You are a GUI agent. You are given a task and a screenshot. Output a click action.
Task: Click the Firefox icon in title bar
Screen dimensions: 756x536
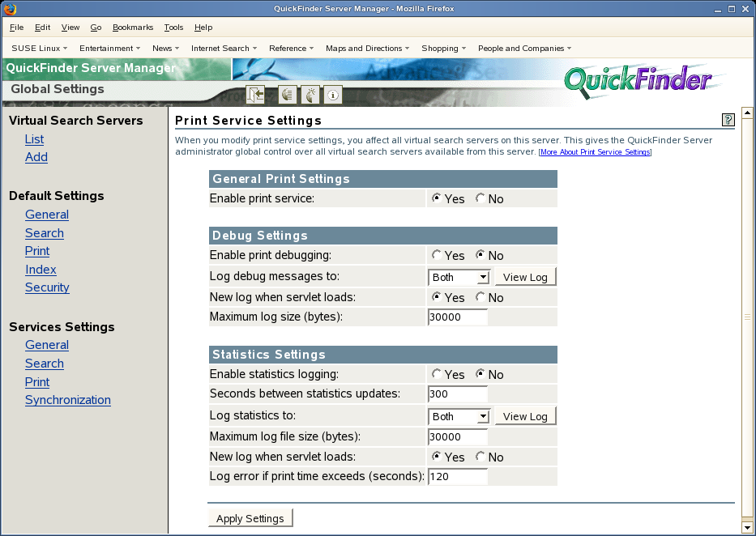pyautogui.click(x=9, y=9)
